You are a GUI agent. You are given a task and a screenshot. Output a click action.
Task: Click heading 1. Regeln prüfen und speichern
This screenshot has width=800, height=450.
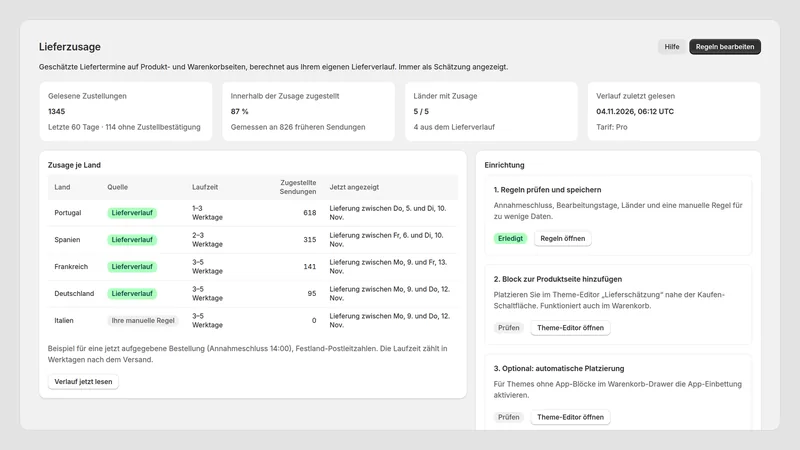(x=547, y=190)
